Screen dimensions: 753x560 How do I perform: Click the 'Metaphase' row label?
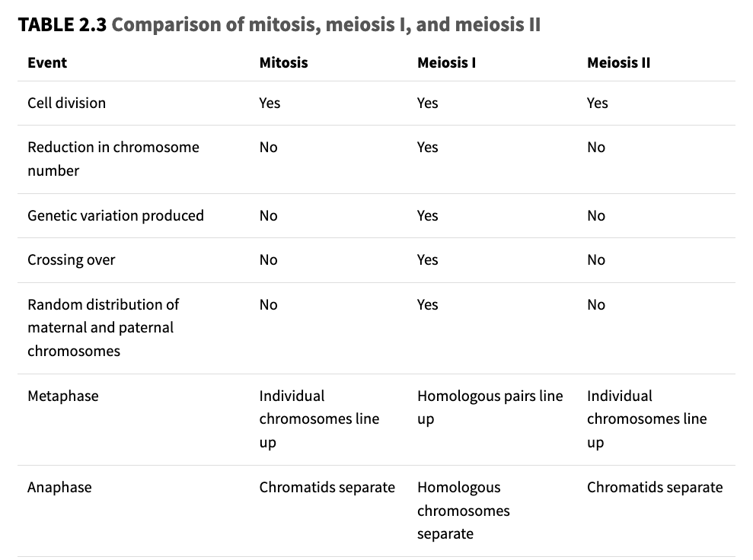pyautogui.click(x=63, y=396)
